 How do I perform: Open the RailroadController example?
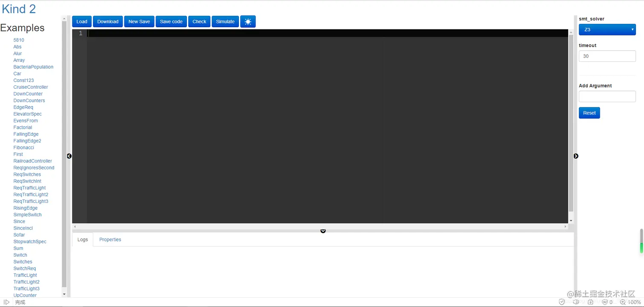coord(33,161)
